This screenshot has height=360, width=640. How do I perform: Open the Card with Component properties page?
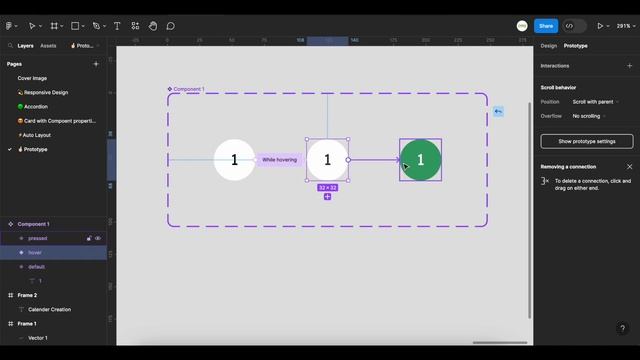(57, 121)
